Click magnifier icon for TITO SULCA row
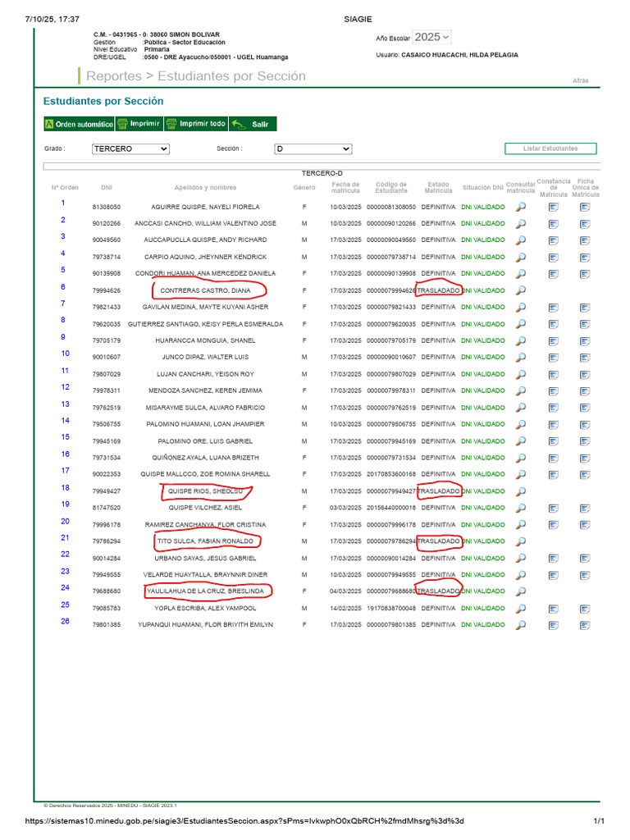Viewport: 630px width, 840px height. click(520, 541)
